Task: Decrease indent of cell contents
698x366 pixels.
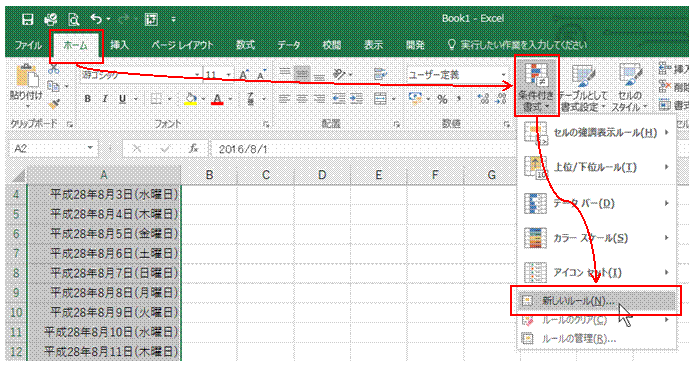Action: tap(339, 98)
